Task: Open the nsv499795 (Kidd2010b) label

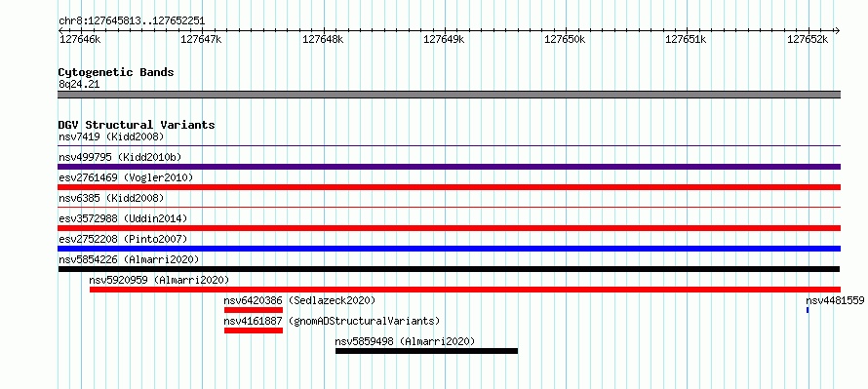Action: pyautogui.click(x=120, y=157)
